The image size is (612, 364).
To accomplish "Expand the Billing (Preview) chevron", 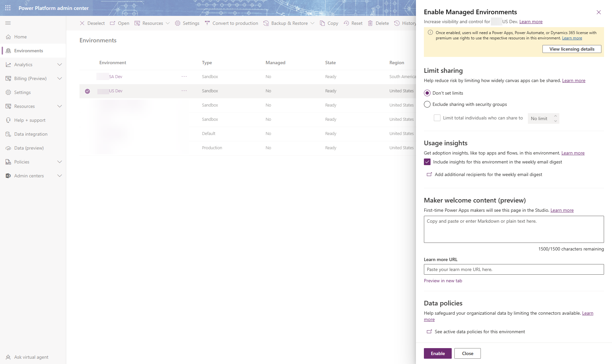I will (60, 78).
